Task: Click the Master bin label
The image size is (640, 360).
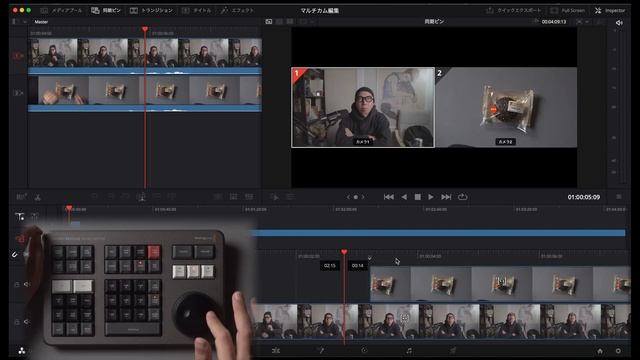Action: click(x=41, y=22)
